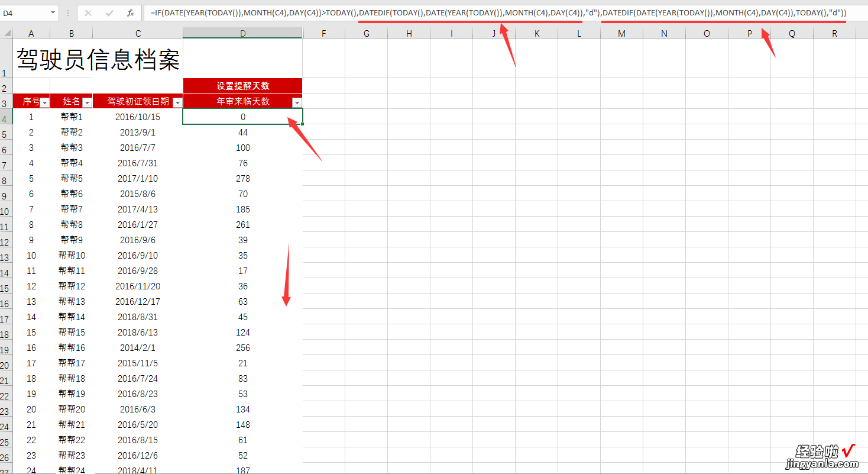Open the 年审来临天数 filter dropdown
This screenshot has width=868, height=474.
297,103
